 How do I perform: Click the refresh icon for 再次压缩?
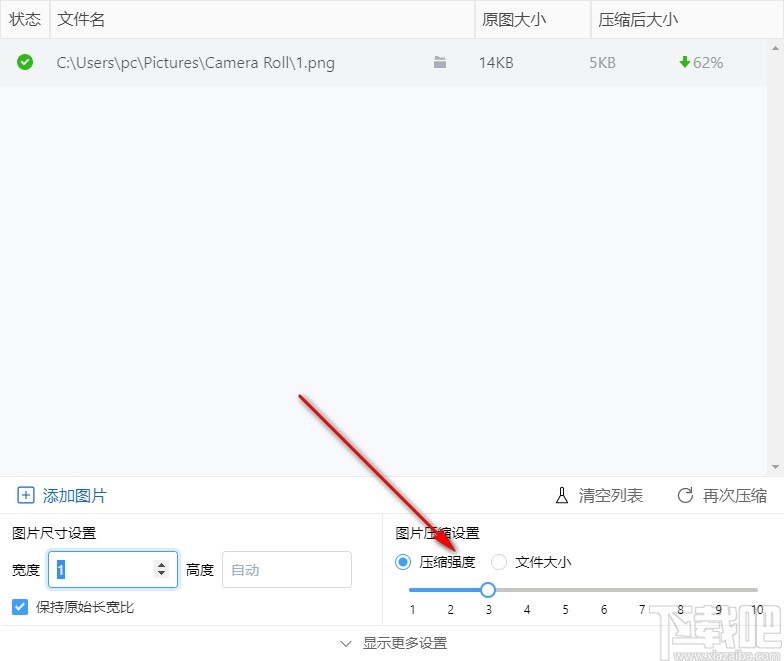point(685,495)
